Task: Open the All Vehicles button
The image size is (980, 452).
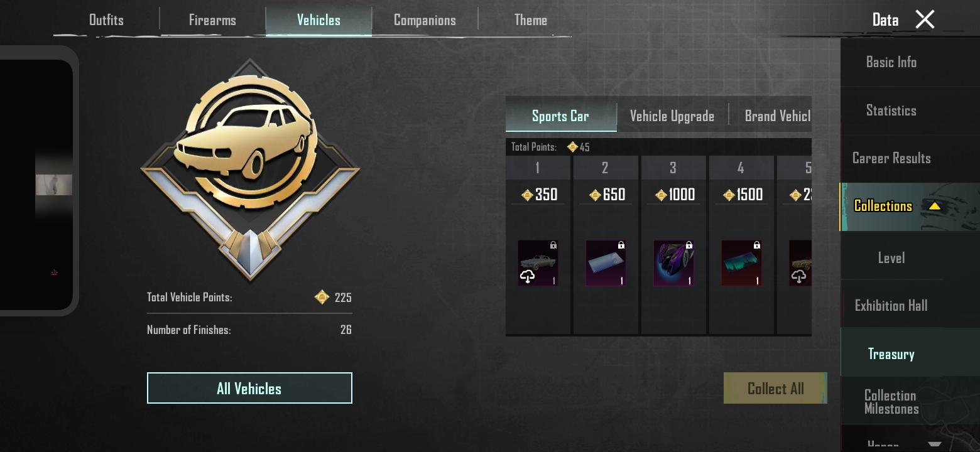Action: click(x=249, y=388)
